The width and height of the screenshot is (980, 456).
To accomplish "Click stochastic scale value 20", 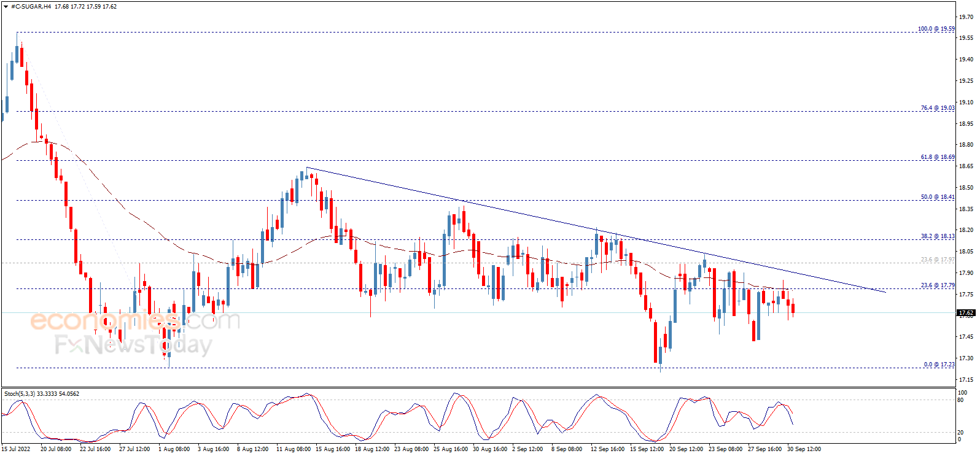I will click(961, 432).
